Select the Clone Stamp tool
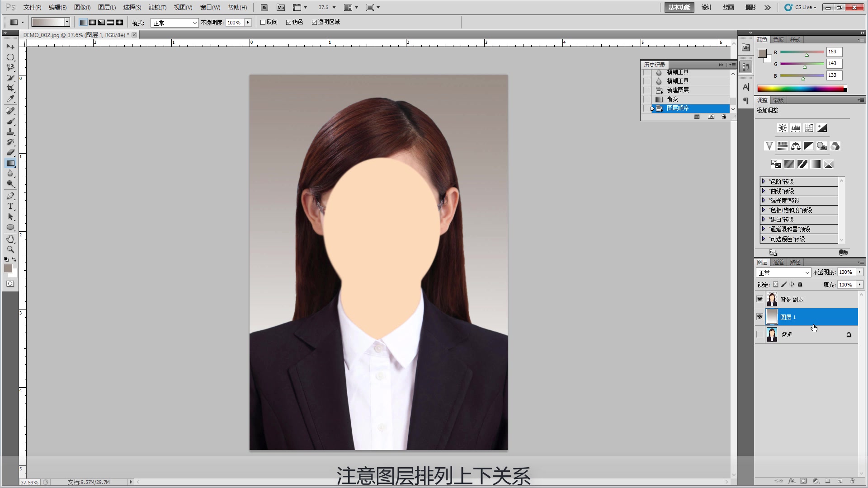The width and height of the screenshot is (868, 488). point(10,131)
